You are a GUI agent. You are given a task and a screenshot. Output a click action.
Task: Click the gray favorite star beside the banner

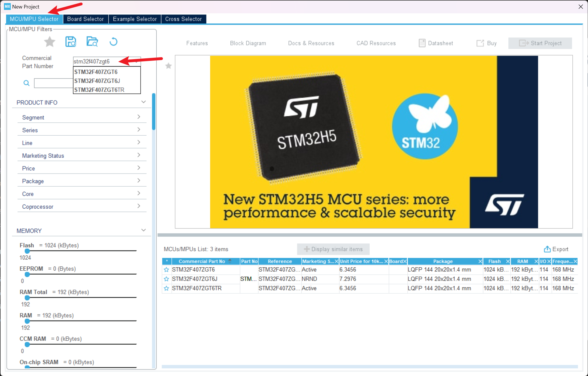click(x=169, y=66)
